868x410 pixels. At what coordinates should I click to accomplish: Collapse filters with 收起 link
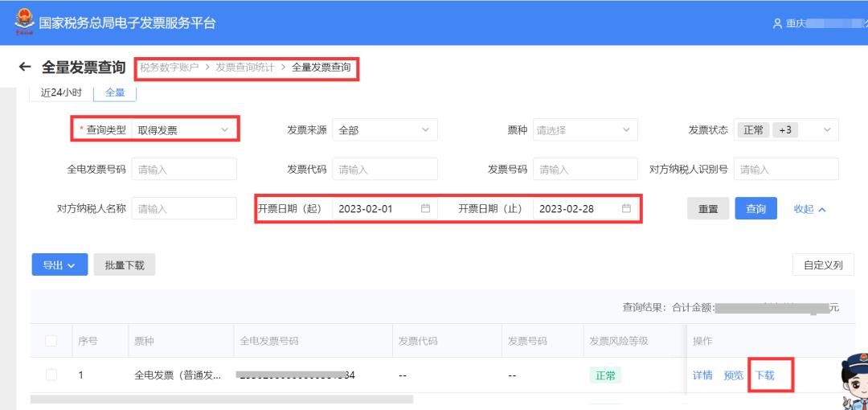tap(810, 209)
